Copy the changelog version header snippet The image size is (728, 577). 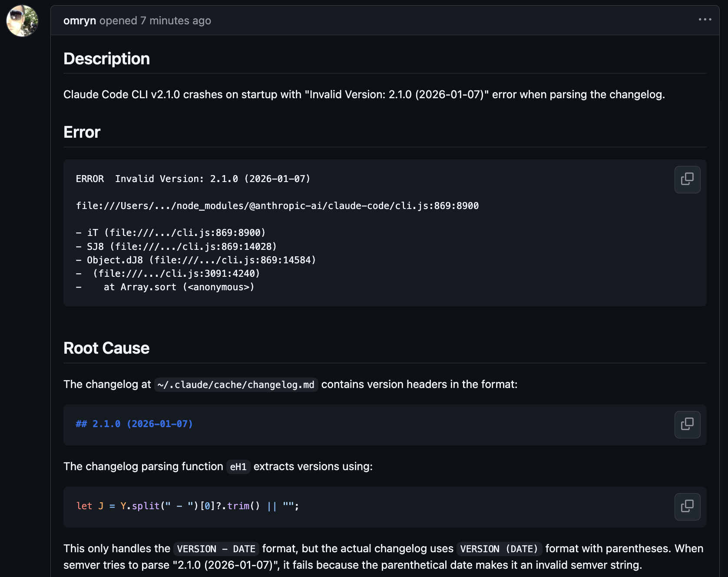[x=687, y=424]
